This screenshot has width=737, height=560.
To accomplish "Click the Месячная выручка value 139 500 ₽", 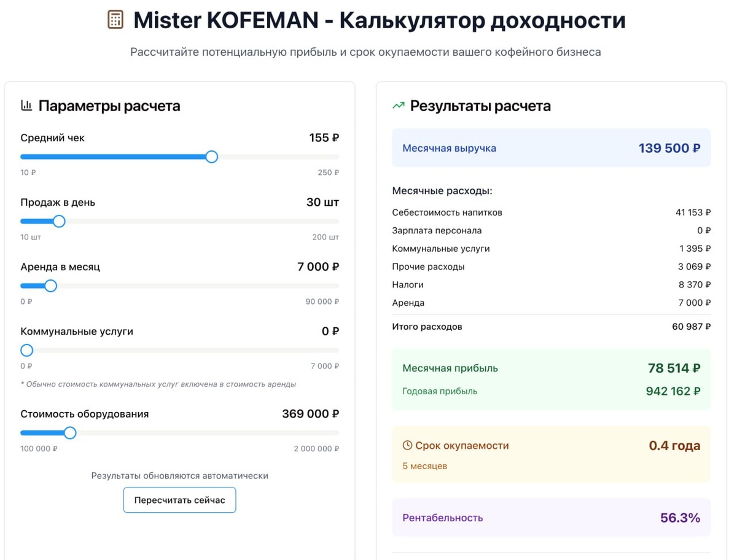I will (x=669, y=148).
